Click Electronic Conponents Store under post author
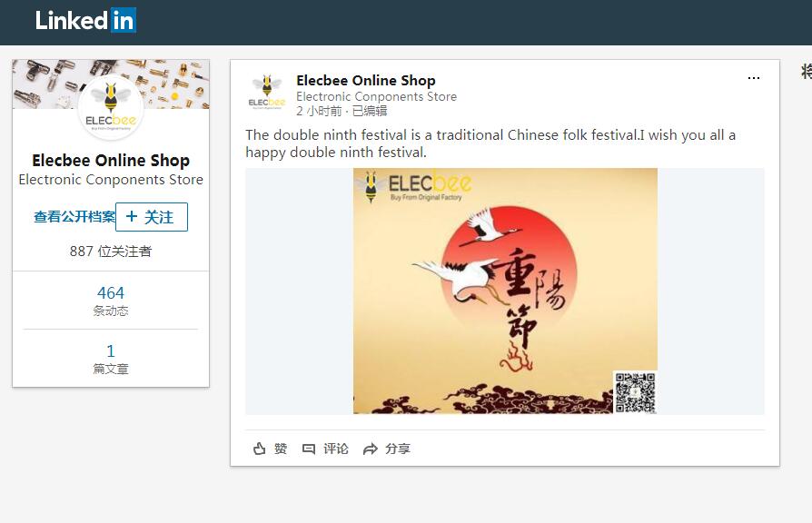812x523 pixels. pyautogui.click(x=376, y=96)
